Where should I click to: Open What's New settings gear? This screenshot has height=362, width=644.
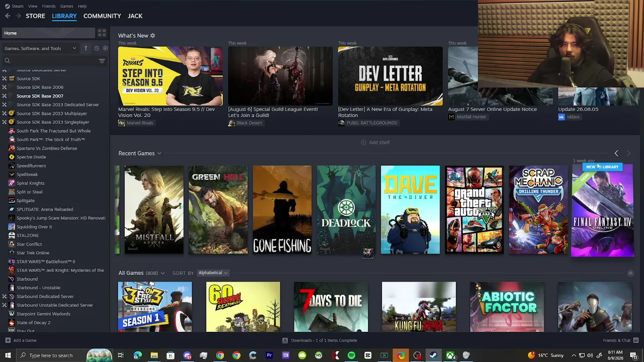point(152,36)
